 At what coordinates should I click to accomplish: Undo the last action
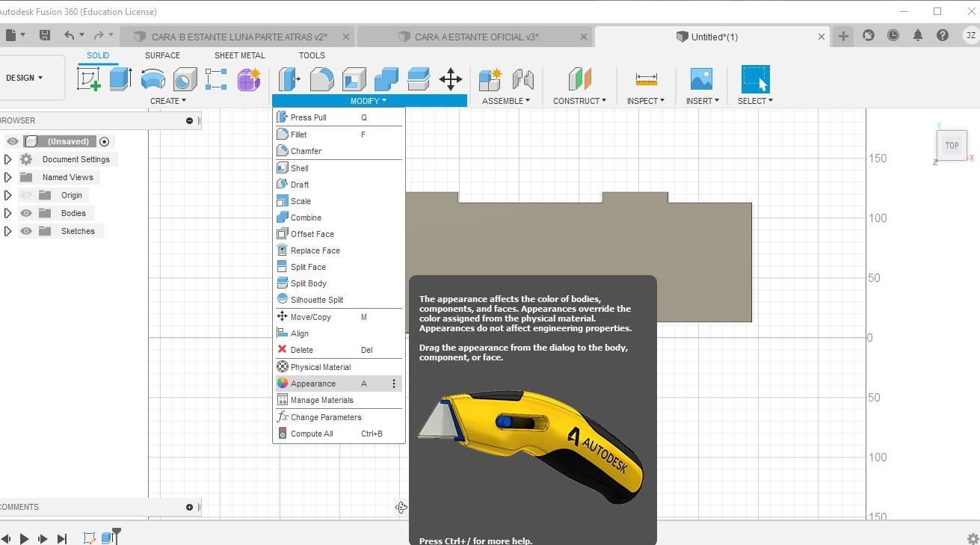(70, 35)
